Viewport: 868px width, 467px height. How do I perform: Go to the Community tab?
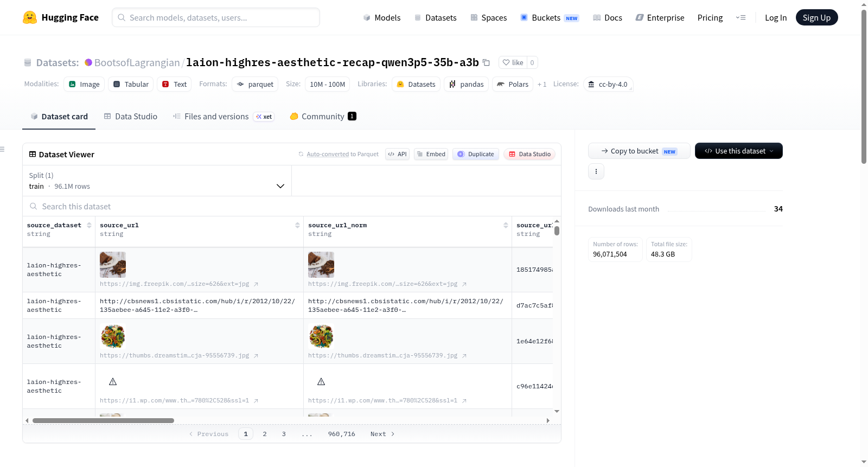(323, 117)
